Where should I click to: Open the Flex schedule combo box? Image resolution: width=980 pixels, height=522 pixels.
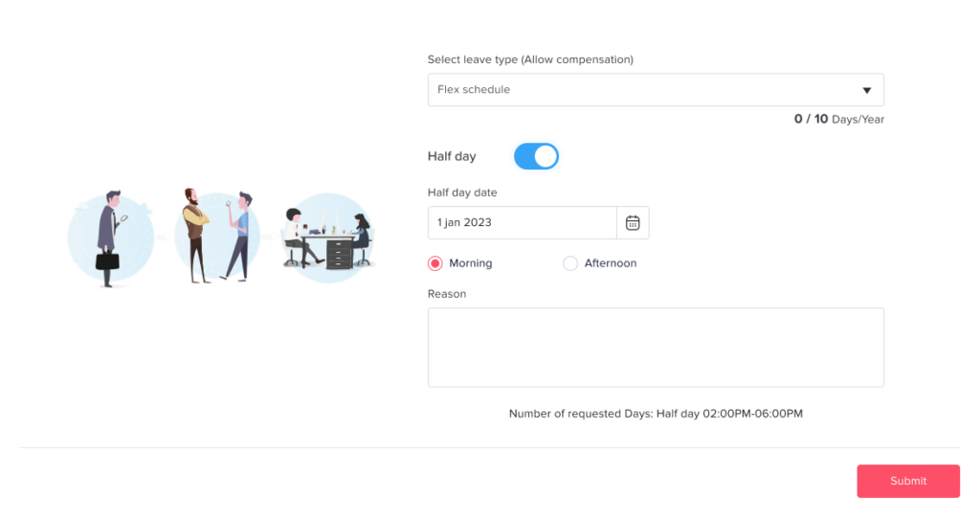641,90
